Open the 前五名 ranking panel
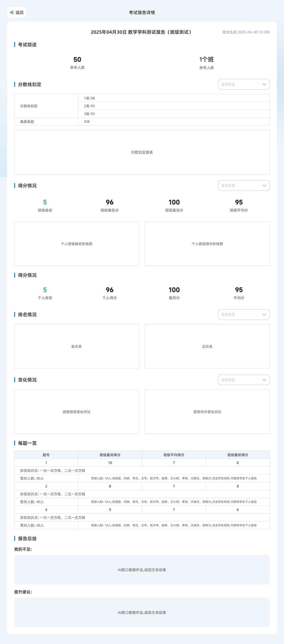 pyautogui.click(x=76, y=346)
